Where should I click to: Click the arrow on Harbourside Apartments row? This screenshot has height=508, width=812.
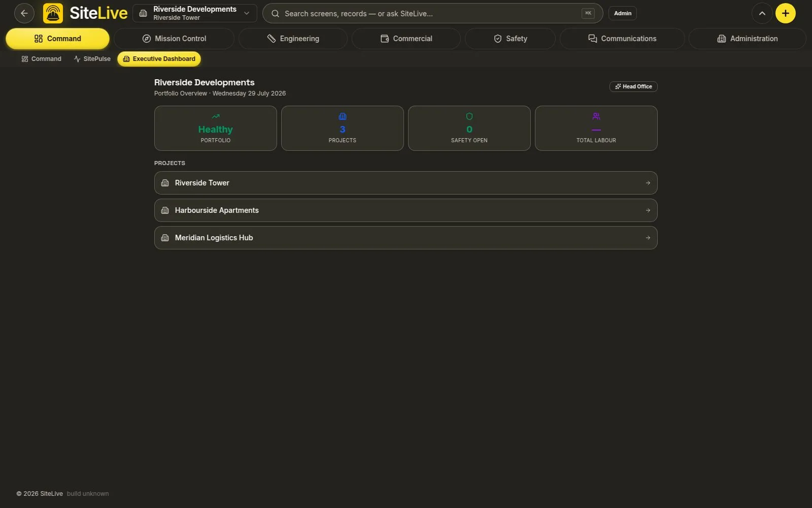648,210
